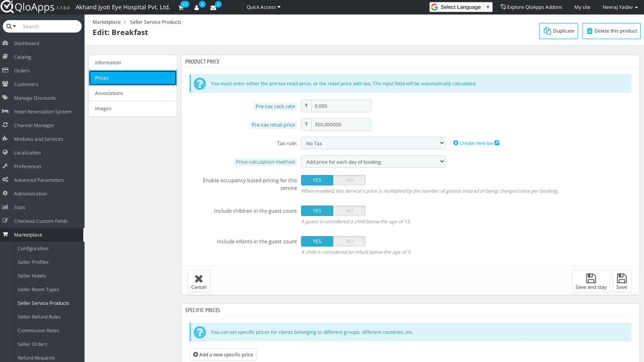Click the Pre-tax rack rate label
This screenshot has height=362, width=644.
coord(275,106)
